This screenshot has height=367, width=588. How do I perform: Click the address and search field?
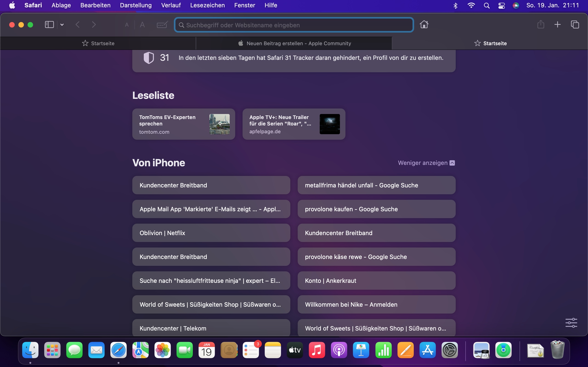click(x=294, y=25)
